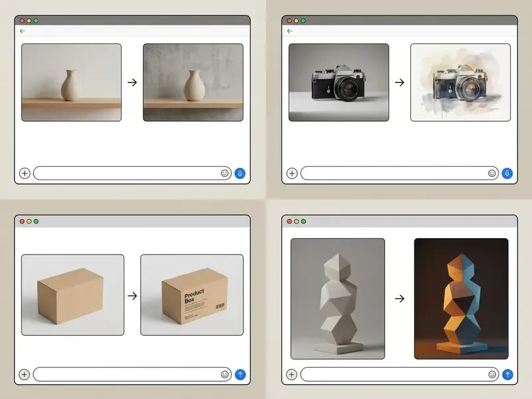Image resolution: width=532 pixels, height=399 pixels.
Task: Open the blank cardboard box thumbnail
Action: point(72,295)
